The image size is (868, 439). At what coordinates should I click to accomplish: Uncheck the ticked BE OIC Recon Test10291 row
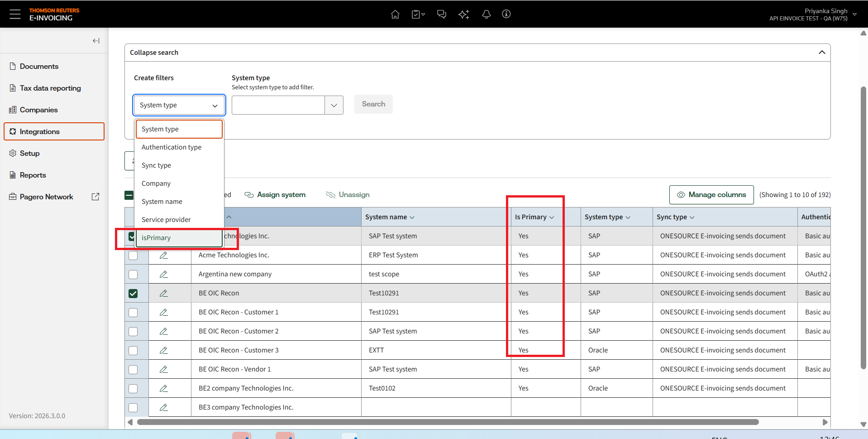coord(133,294)
